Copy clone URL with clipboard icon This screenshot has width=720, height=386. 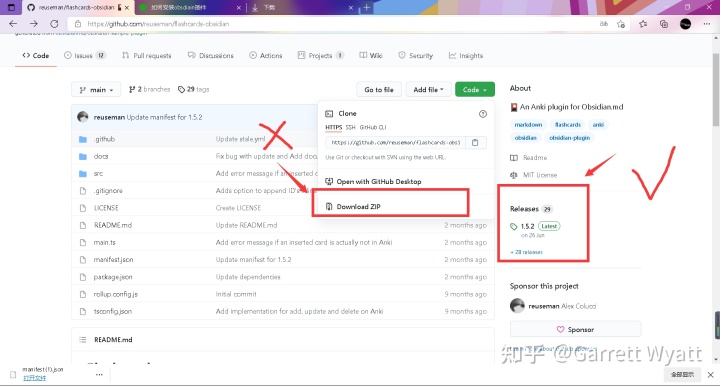tap(475, 143)
